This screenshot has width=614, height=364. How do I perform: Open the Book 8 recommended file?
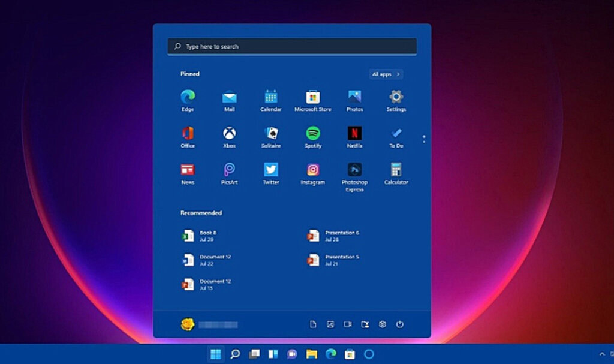click(x=204, y=236)
